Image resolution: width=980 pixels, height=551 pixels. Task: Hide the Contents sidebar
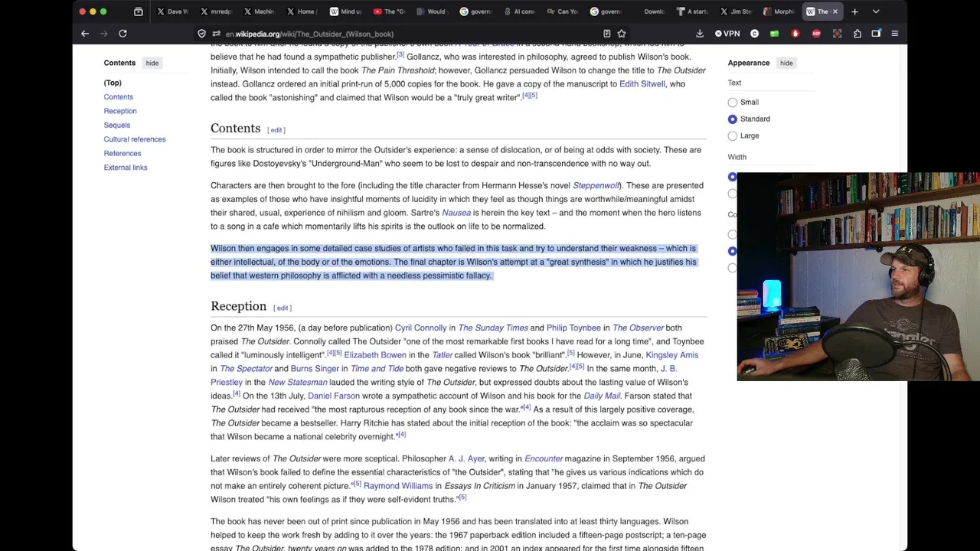pyautogui.click(x=152, y=63)
